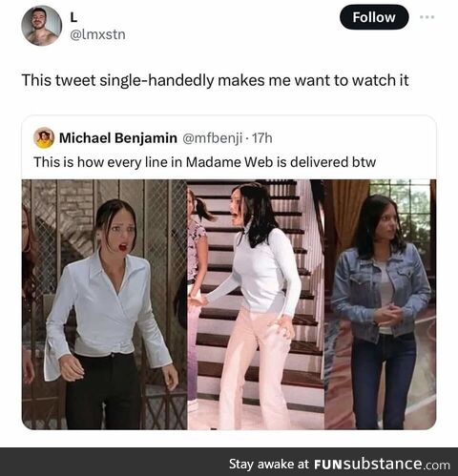Click the white border below the quoted photos
458x476 pixels.
tap(229, 439)
